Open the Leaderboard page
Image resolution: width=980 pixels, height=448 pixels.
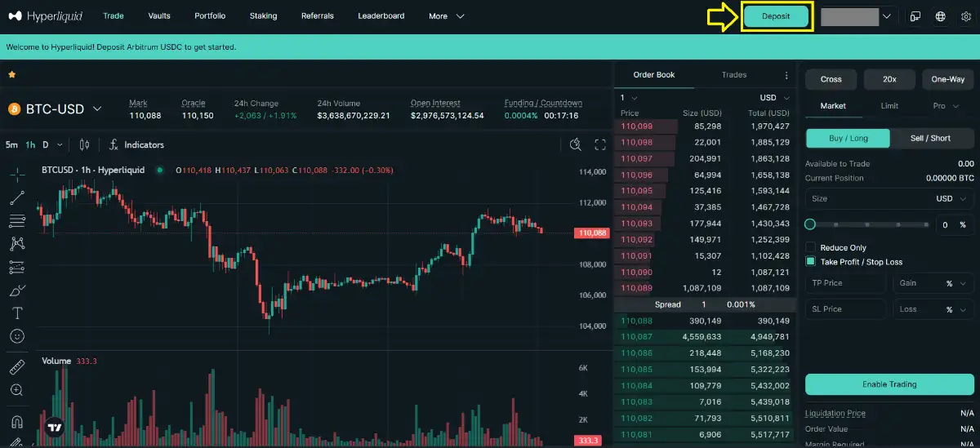coord(381,16)
